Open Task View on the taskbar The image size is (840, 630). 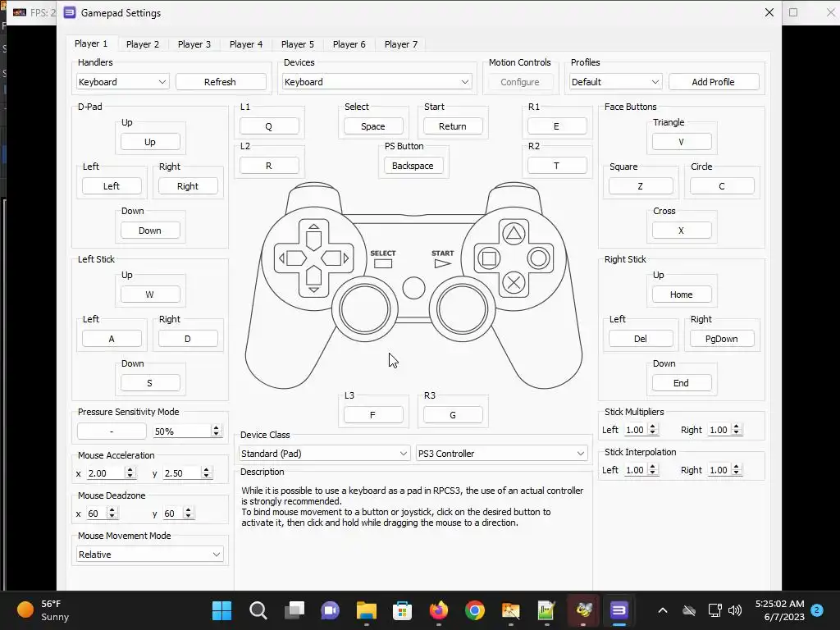(294, 610)
